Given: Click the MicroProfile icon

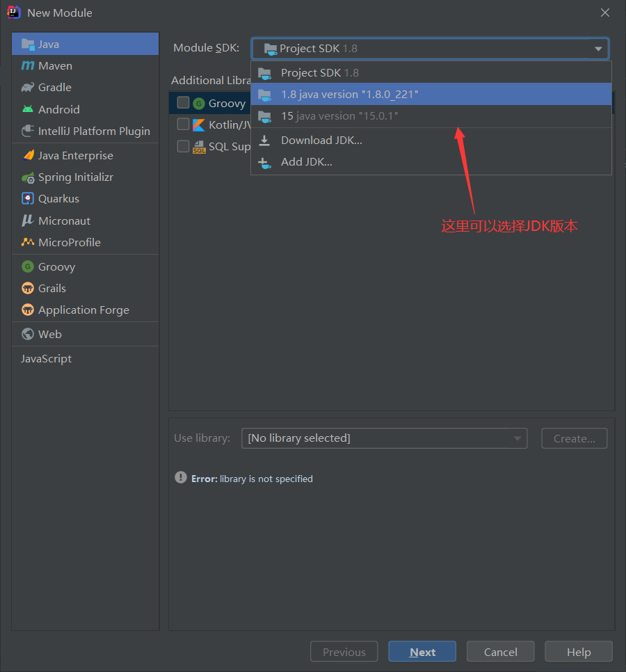Looking at the screenshot, I should click(28, 242).
